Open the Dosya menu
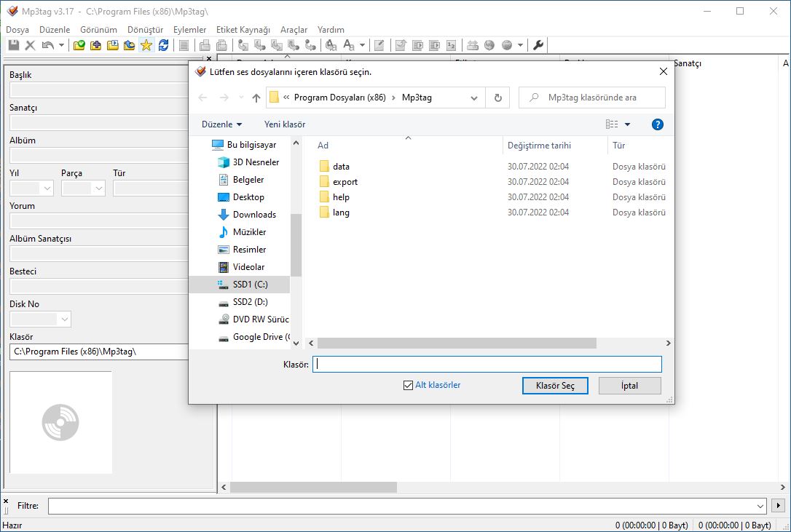The height and width of the screenshot is (532, 791). [x=17, y=30]
